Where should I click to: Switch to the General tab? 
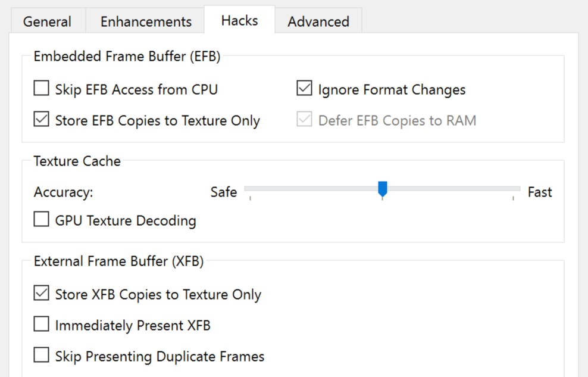point(48,21)
